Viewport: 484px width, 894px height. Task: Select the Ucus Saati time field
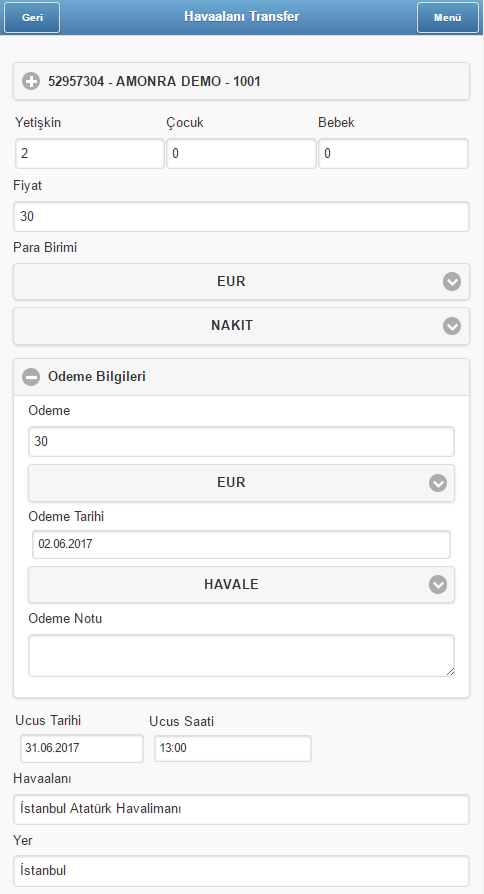click(x=233, y=749)
